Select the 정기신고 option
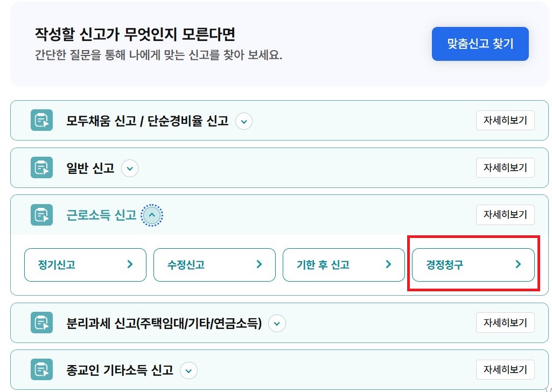This screenshot has width=552, height=392. (x=85, y=264)
